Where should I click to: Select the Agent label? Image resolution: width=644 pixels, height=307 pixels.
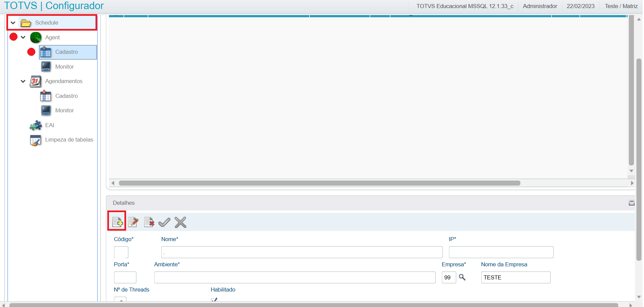52,37
